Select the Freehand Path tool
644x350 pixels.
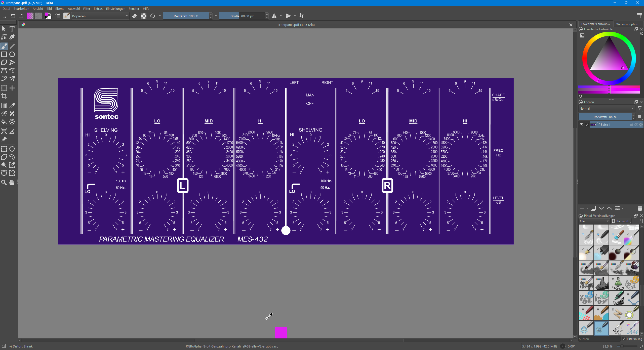tap(12, 70)
